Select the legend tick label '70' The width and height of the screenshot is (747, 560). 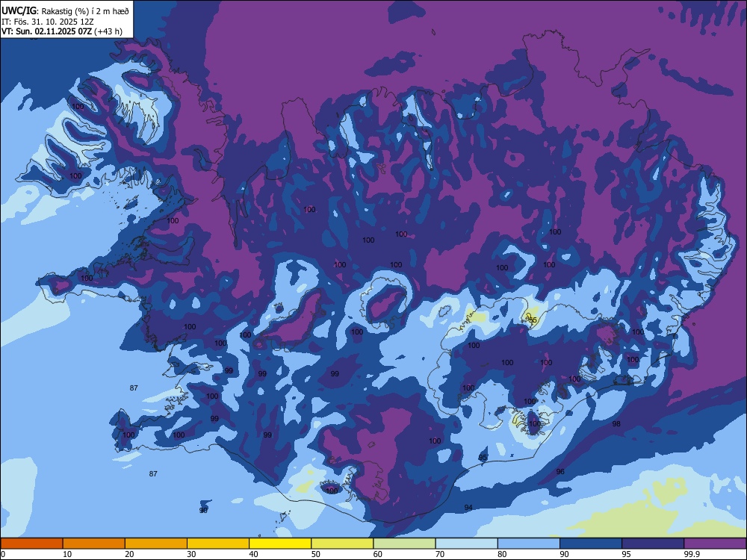click(440, 554)
